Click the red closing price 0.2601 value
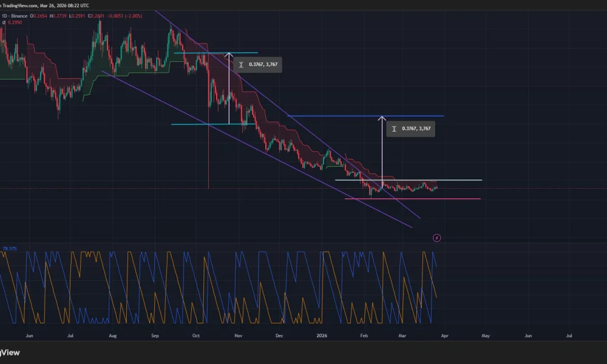 (x=97, y=16)
